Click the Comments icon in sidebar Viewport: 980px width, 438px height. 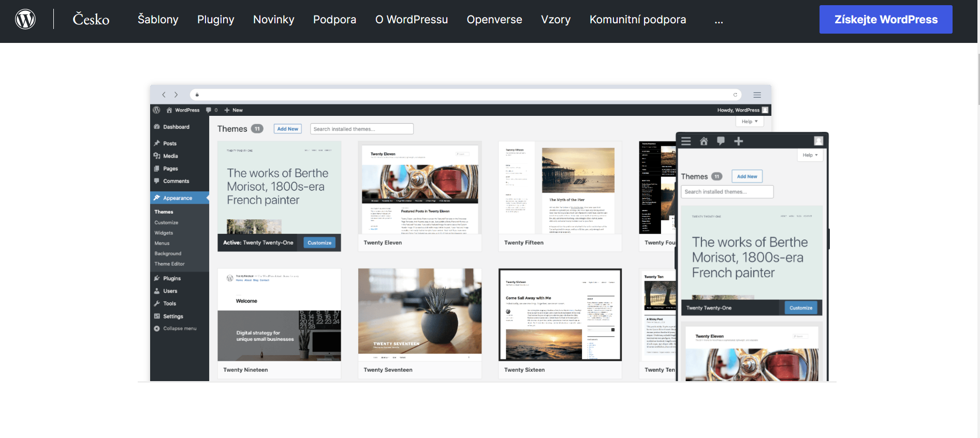(157, 181)
